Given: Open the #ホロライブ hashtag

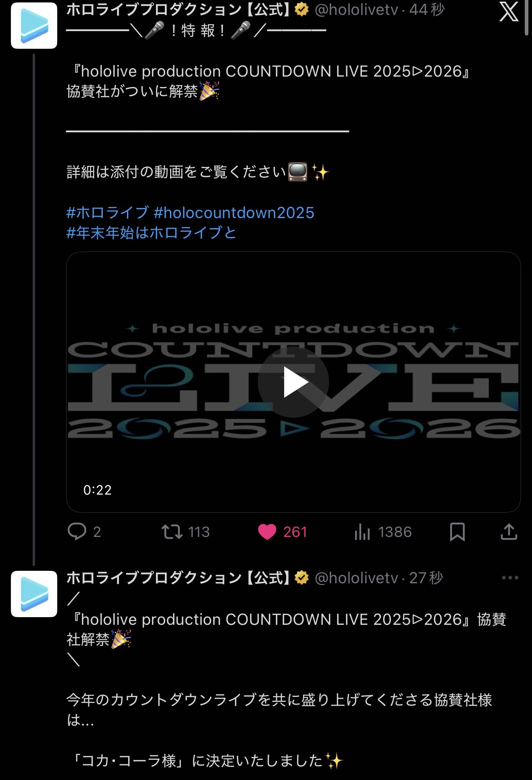Looking at the screenshot, I should point(108,212).
